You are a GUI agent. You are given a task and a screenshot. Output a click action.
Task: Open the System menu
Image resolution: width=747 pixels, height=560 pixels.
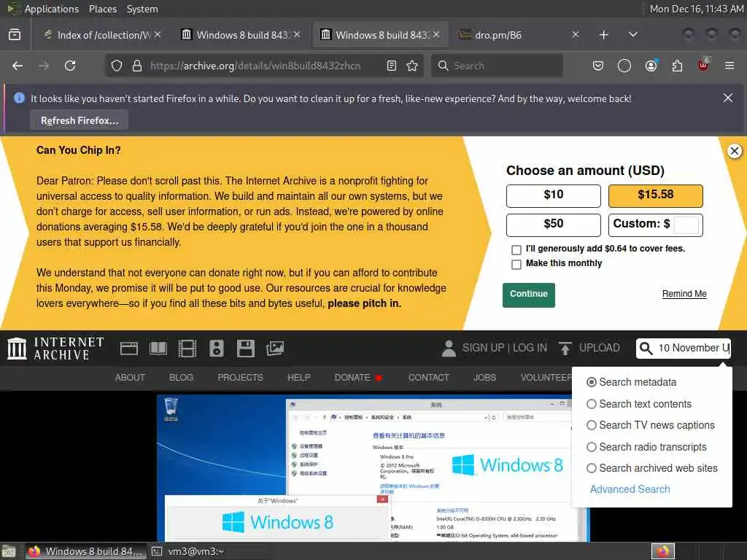point(142,9)
